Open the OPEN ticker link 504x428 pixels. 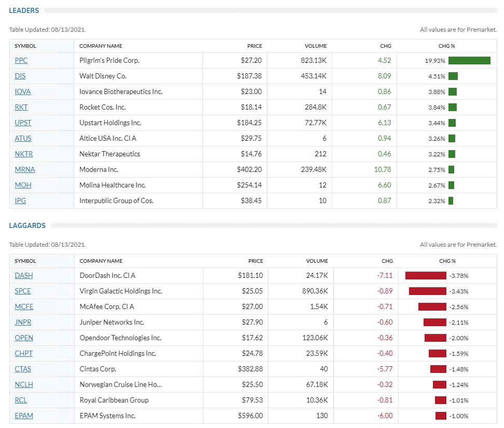[24, 338]
